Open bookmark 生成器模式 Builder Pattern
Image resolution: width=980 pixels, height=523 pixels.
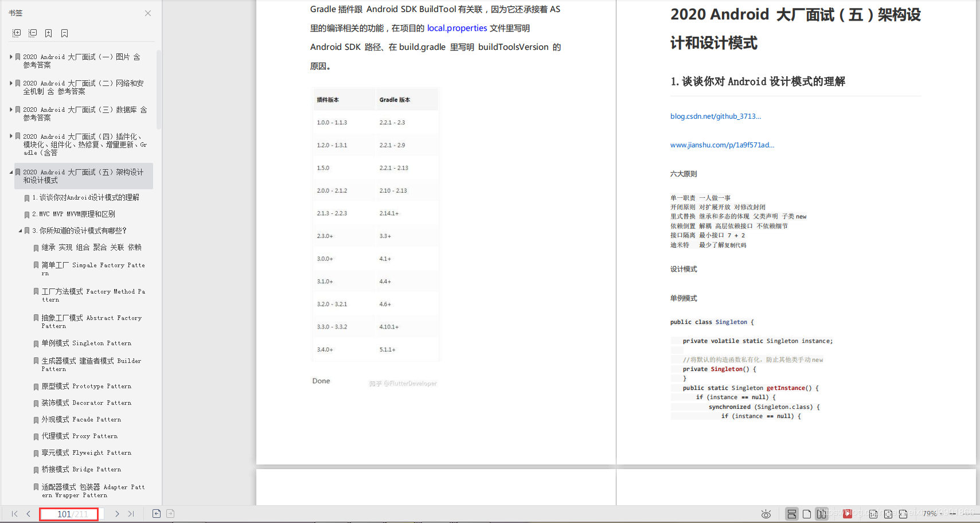pyautogui.click(x=91, y=365)
